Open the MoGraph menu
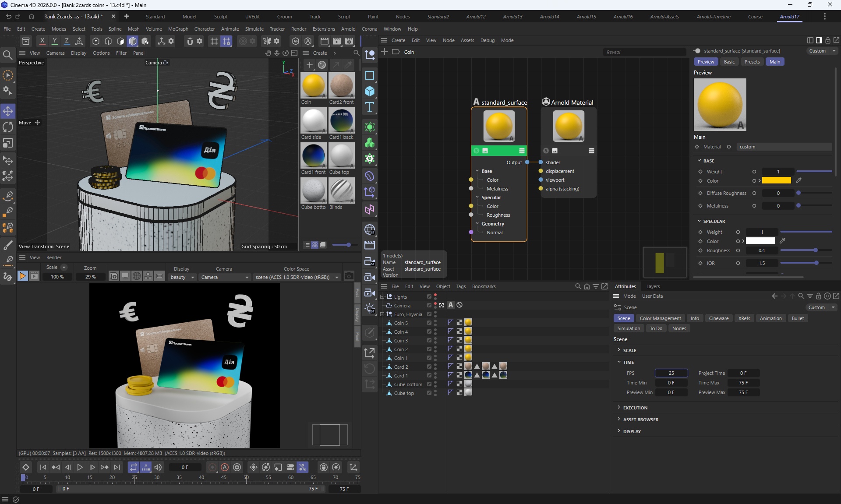Image resolution: width=841 pixels, height=504 pixels. [178, 29]
